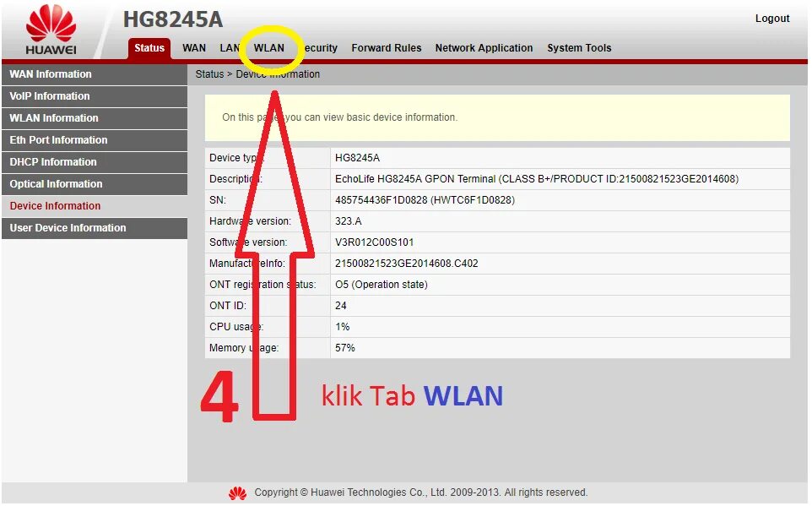Click the CPU usage value 1%
The image size is (812, 506).
pyautogui.click(x=343, y=327)
